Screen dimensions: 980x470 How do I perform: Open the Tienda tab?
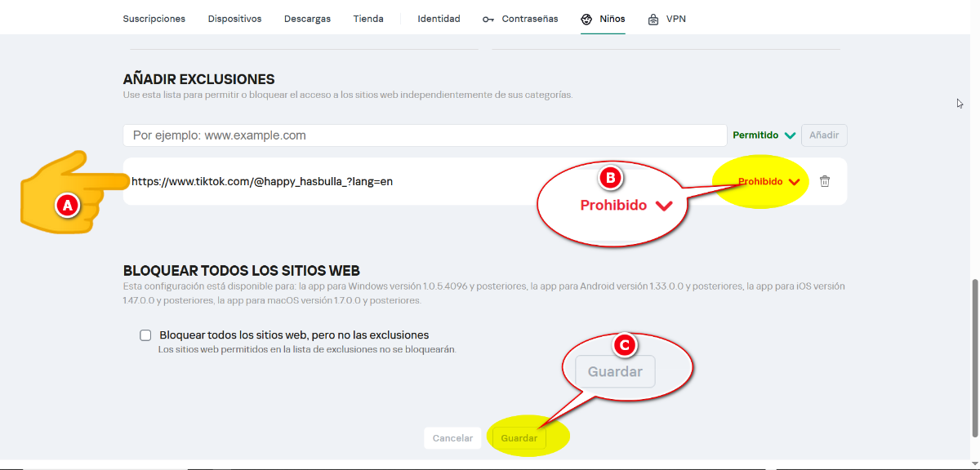point(368,19)
